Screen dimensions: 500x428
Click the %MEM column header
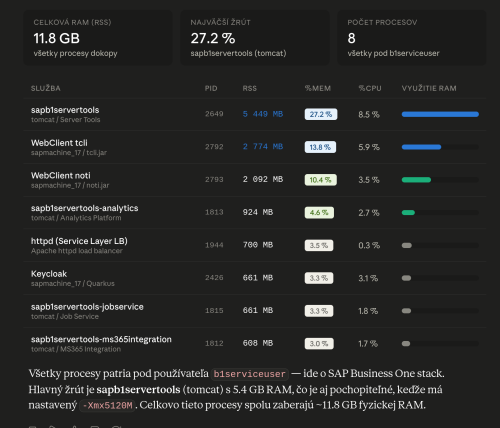(x=318, y=88)
